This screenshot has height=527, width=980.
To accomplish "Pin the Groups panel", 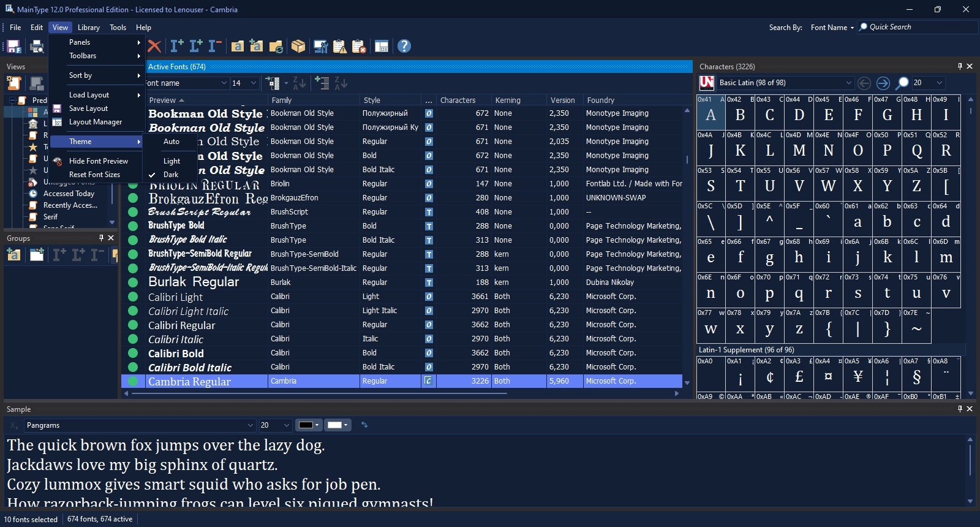I will (101, 238).
